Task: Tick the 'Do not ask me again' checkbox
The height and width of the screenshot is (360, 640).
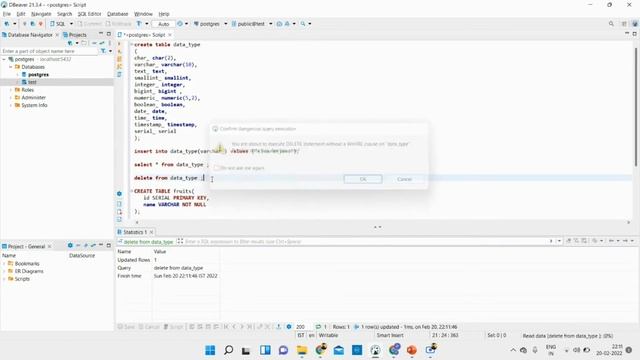Action: pyautogui.click(x=217, y=168)
